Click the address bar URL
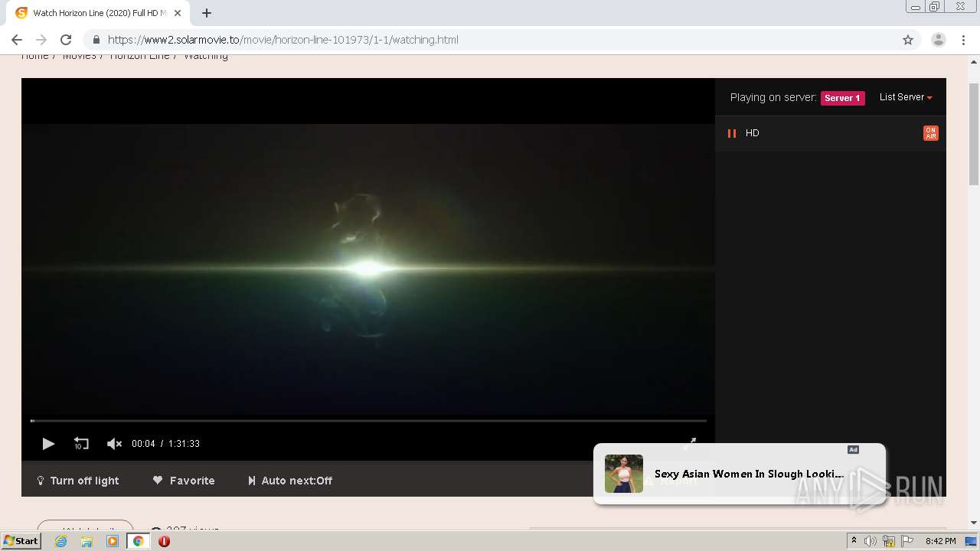Screen dimensions: 980x551 pos(283,40)
